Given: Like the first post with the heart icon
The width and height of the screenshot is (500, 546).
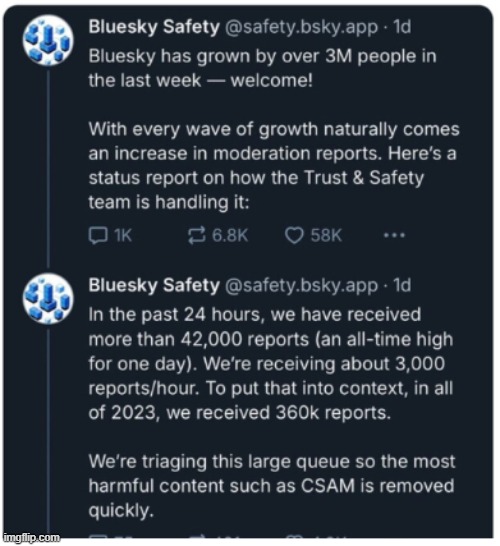Looking at the screenshot, I should click(294, 235).
